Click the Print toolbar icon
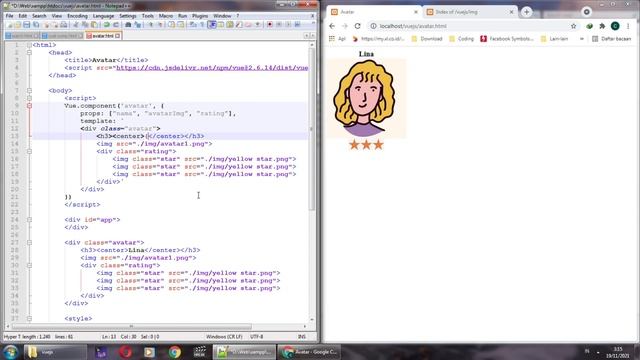 pyautogui.click(x=64, y=25)
